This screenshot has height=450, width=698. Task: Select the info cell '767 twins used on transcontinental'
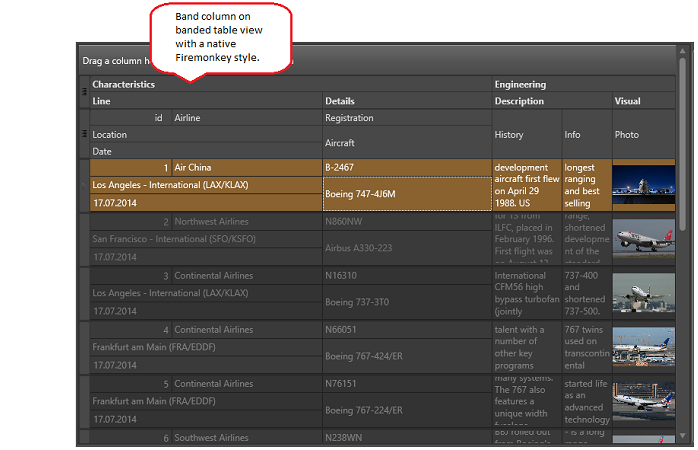[x=587, y=347]
